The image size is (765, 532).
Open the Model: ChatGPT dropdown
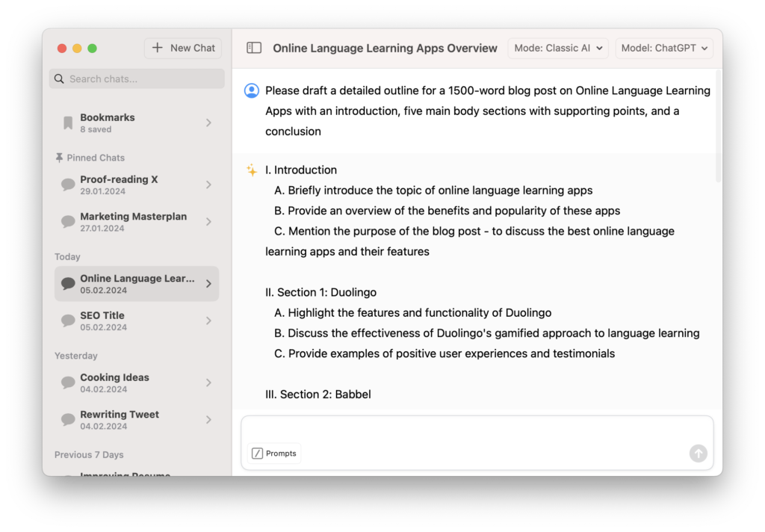pyautogui.click(x=664, y=48)
